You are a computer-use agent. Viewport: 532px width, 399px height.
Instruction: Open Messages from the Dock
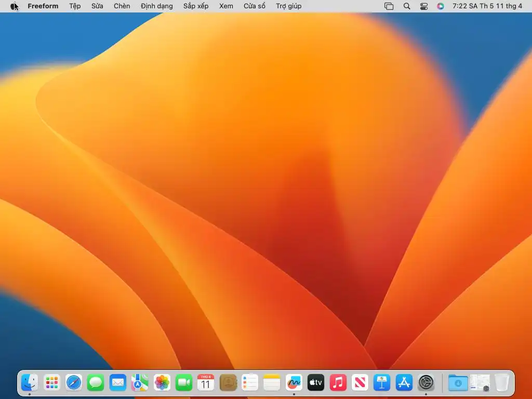[96, 383]
